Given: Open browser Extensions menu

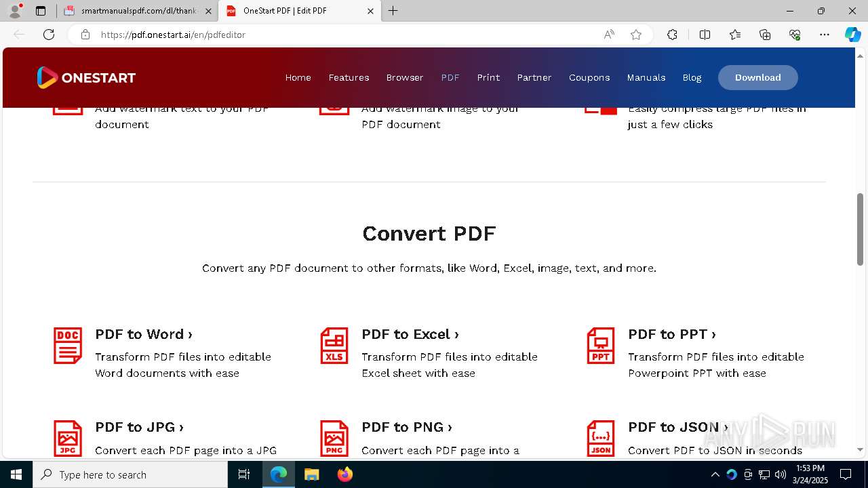Looking at the screenshot, I should (672, 35).
